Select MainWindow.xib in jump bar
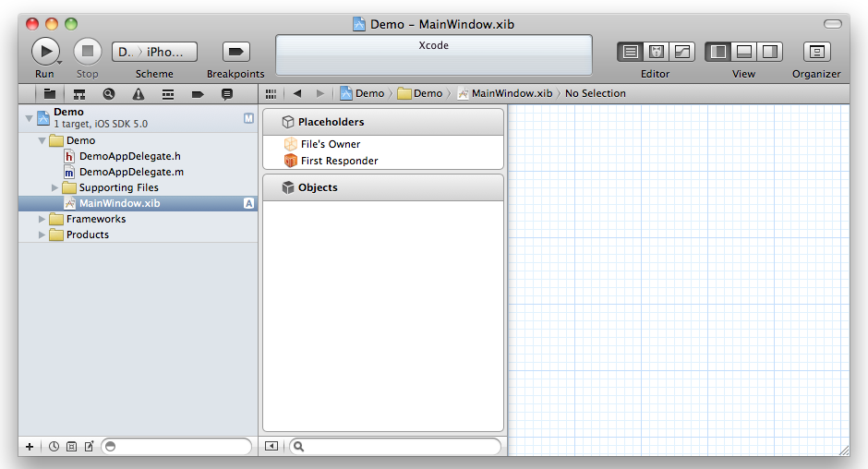868x469 pixels. click(505, 93)
